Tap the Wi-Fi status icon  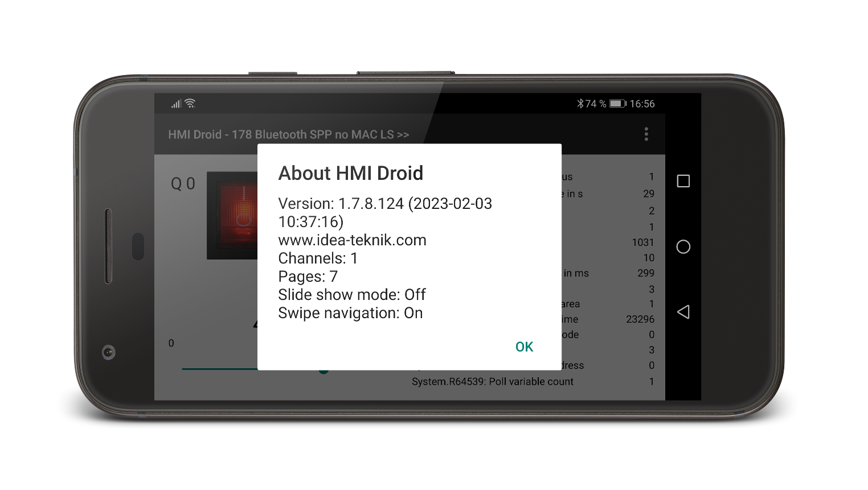coord(190,103)
